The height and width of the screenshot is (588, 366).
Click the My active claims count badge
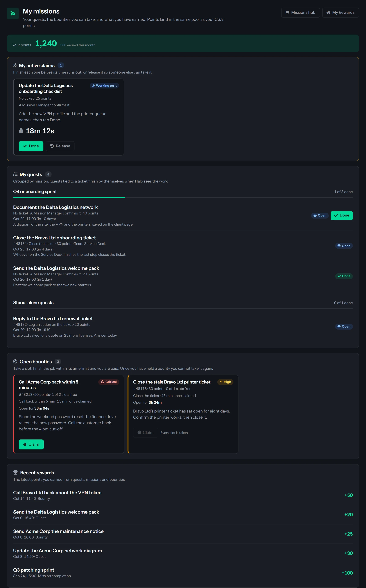point(61,65)
